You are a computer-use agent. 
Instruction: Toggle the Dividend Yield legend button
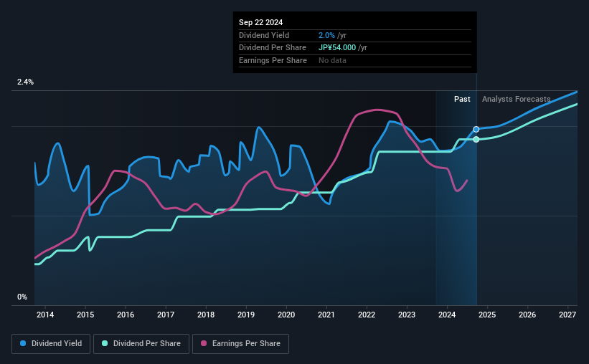[51, 343]
